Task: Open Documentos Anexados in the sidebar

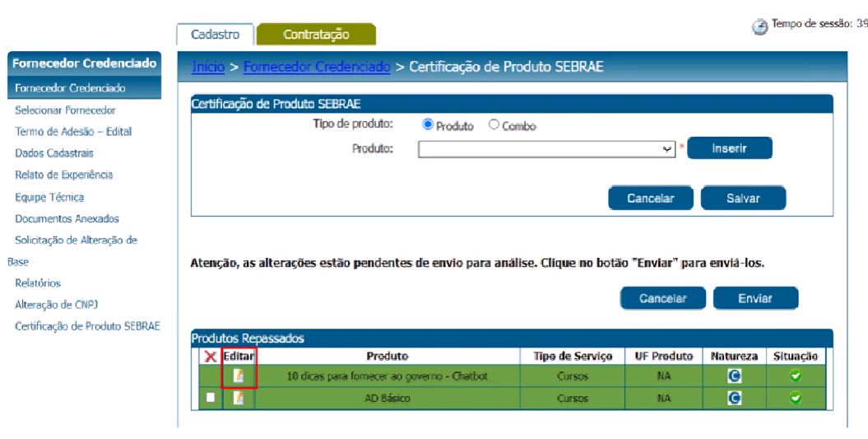Action: 67,218
